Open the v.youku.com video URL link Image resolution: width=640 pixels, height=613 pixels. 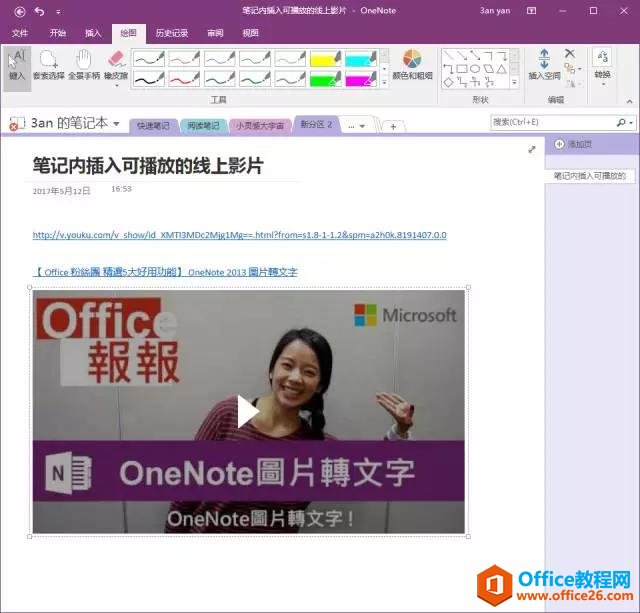[240, 235]
